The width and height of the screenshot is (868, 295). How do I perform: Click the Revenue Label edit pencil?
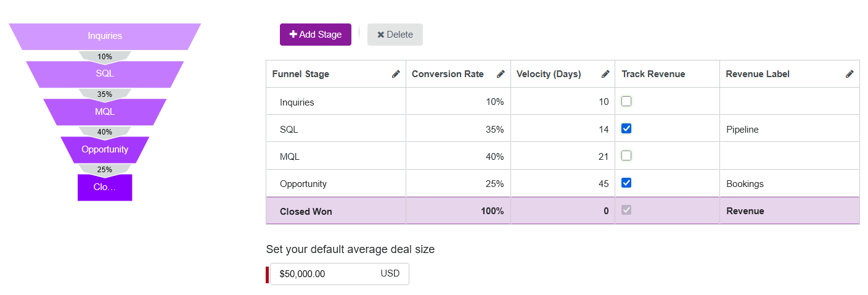[850, 74]
